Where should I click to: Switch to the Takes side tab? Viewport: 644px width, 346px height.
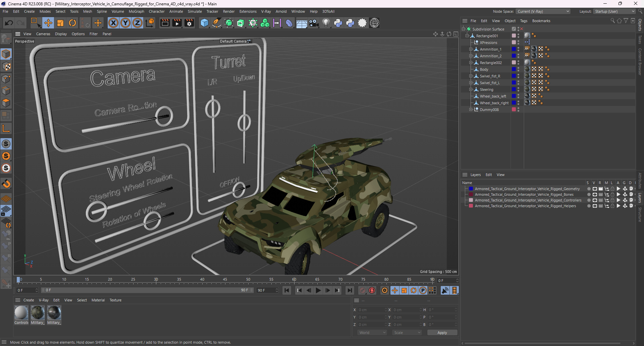[640, 40]
